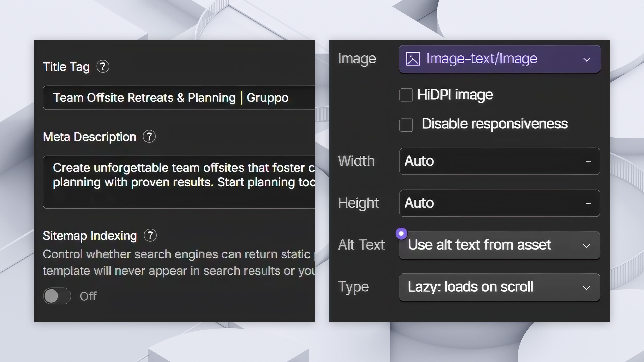The height and width of the screenshot is (362, 644).
Task: View help for Sitemap Indexing
Action: click(x=150, y=235)
